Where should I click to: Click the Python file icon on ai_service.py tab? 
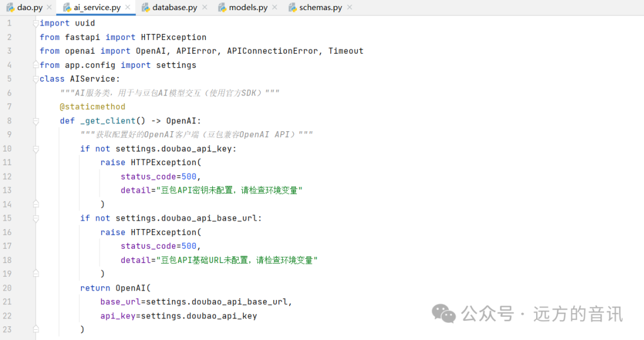(67, 7)
